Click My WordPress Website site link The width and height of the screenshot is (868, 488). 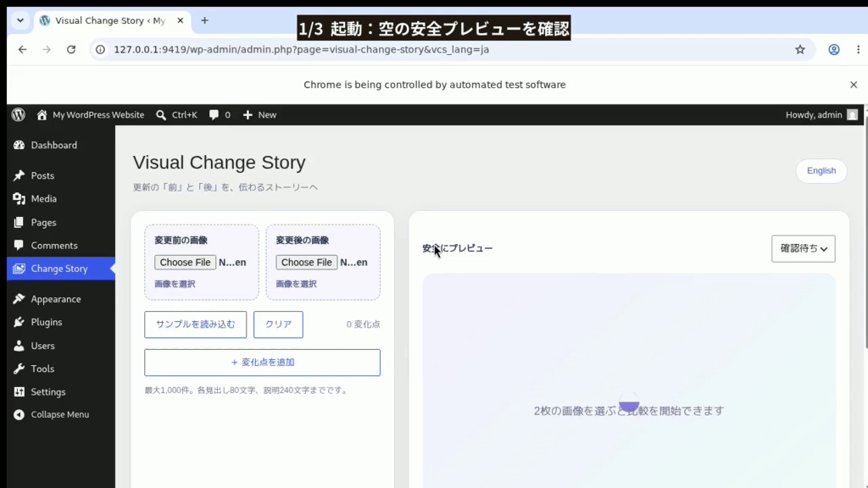[x=98, y=114]
